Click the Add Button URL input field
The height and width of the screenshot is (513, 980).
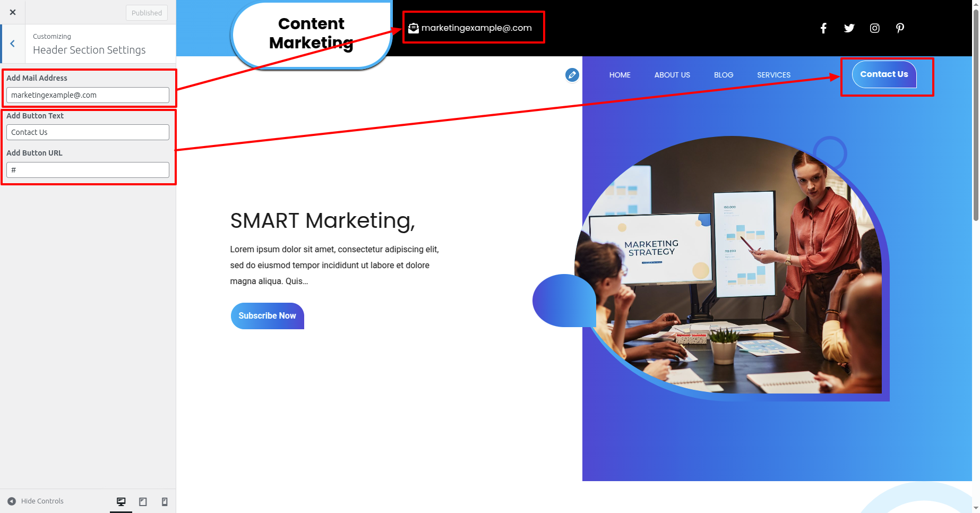88,170
